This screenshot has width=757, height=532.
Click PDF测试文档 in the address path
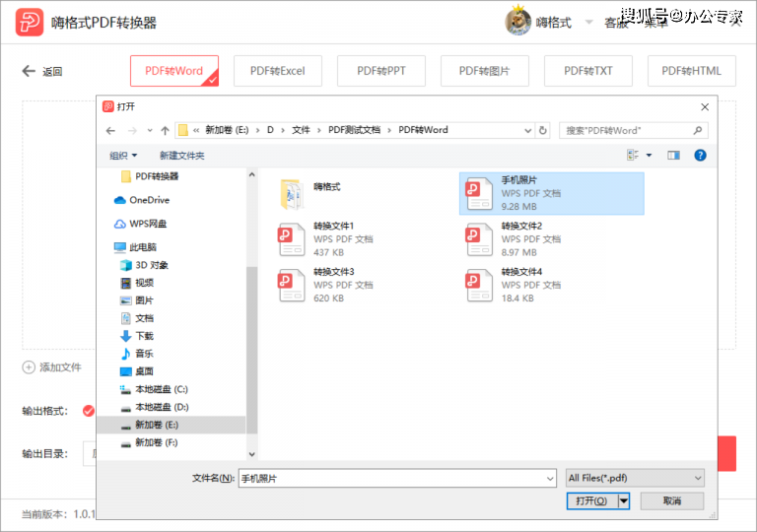pos(354,130)
